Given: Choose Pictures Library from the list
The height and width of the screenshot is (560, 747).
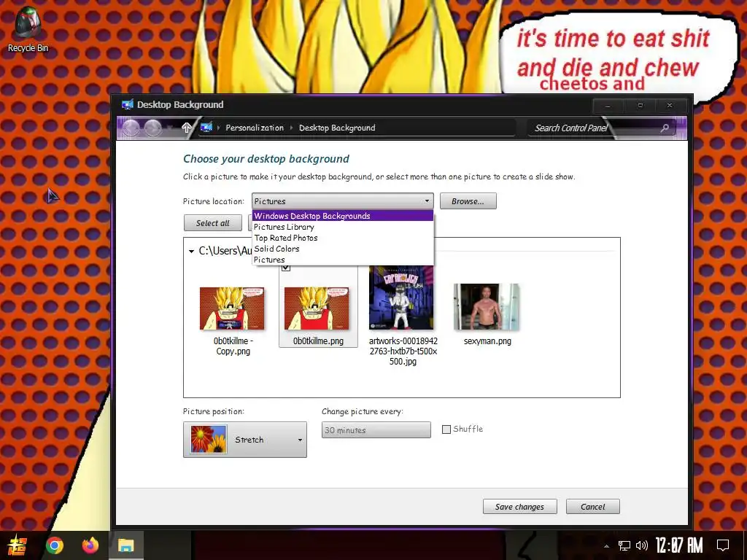Looking at the screenshot, I should [x=343, y=227].
